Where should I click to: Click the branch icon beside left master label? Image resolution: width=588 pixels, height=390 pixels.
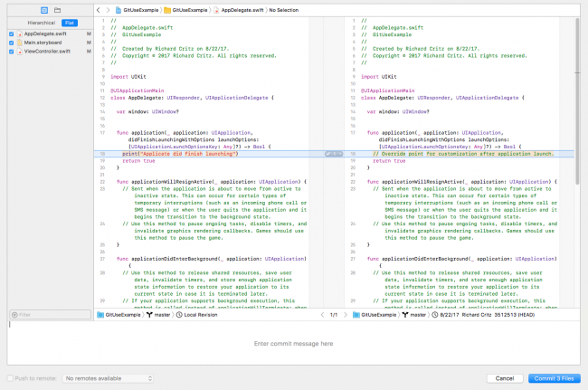149,315
